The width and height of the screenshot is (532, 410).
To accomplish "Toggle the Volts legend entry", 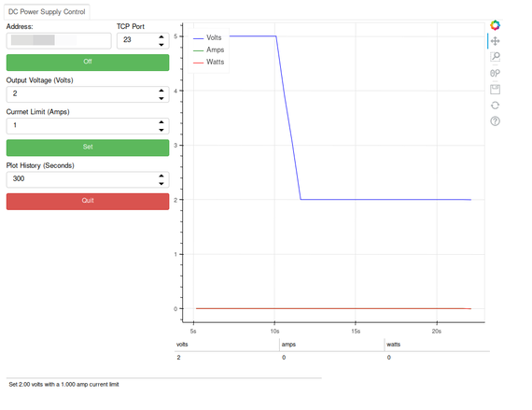I will tap(207, 37).
